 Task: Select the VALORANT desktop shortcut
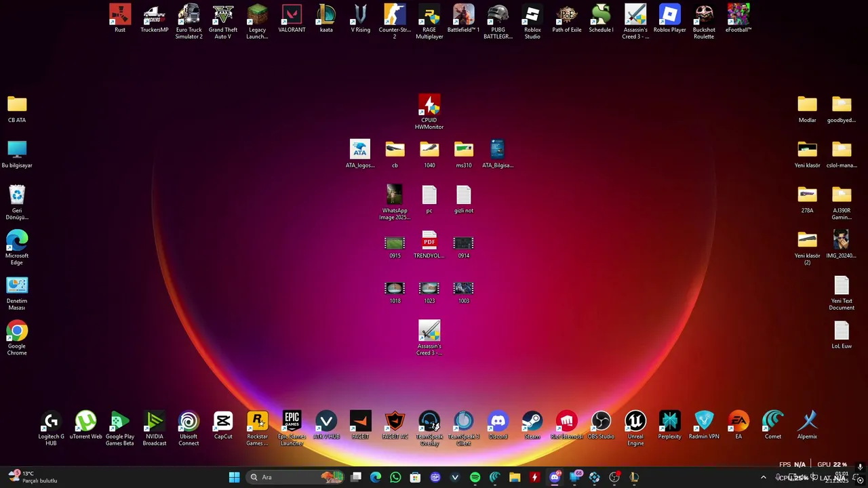pyautogui.click(x=292, y=18)
